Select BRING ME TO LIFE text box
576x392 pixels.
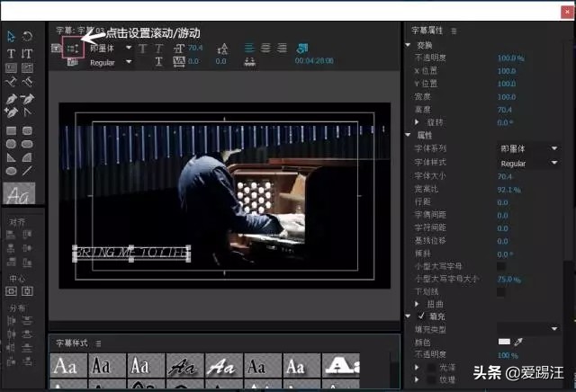click(x=131, y=253)
